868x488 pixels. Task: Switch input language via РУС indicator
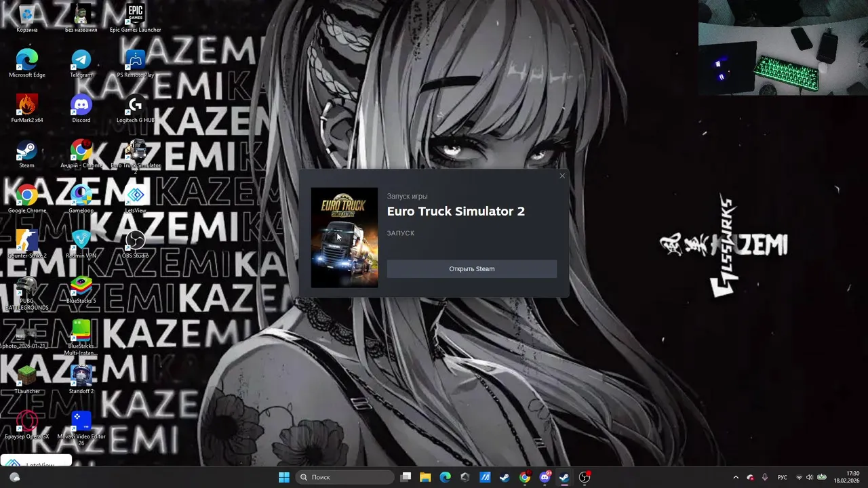[x=783, y=477]
